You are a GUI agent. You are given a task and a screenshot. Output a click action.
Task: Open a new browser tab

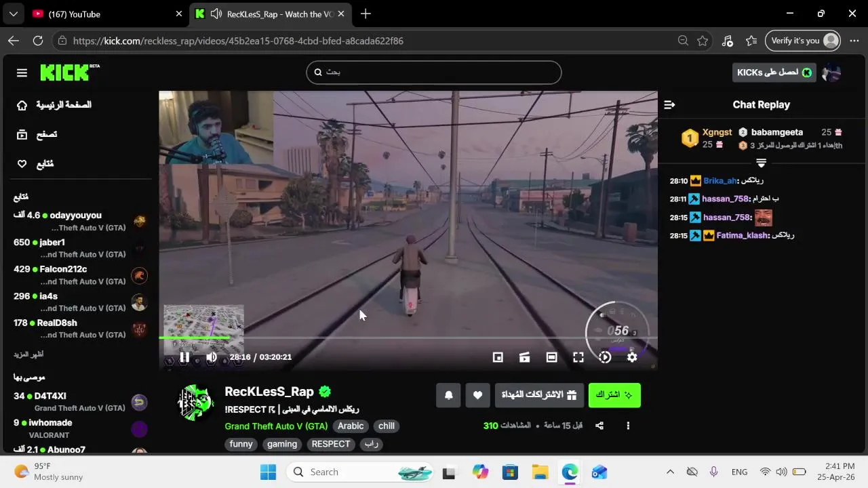tap(366, 14)
